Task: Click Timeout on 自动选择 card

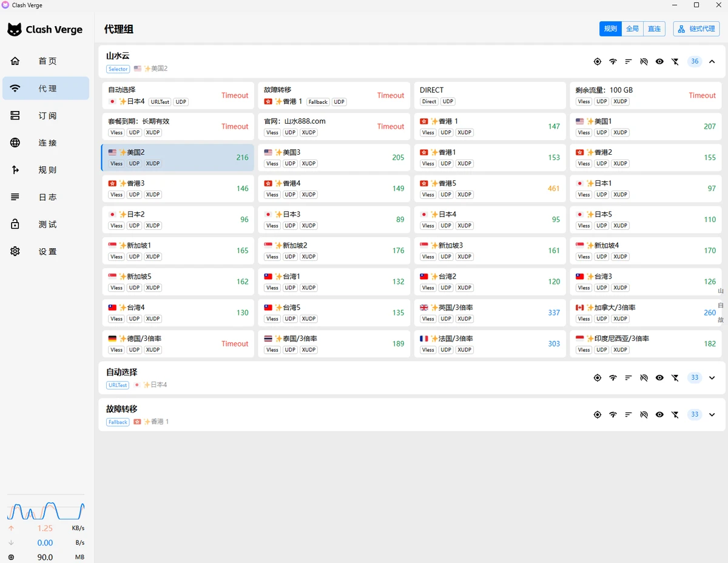Action: click(235, 95)
